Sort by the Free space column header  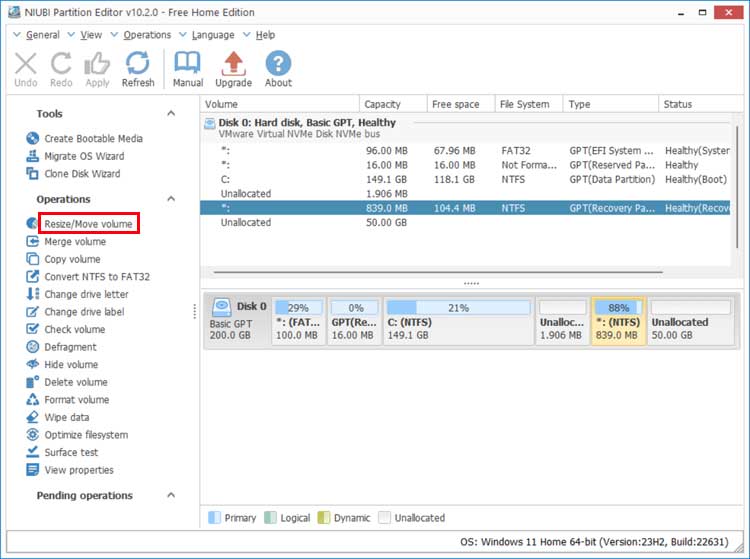point(461,104)
